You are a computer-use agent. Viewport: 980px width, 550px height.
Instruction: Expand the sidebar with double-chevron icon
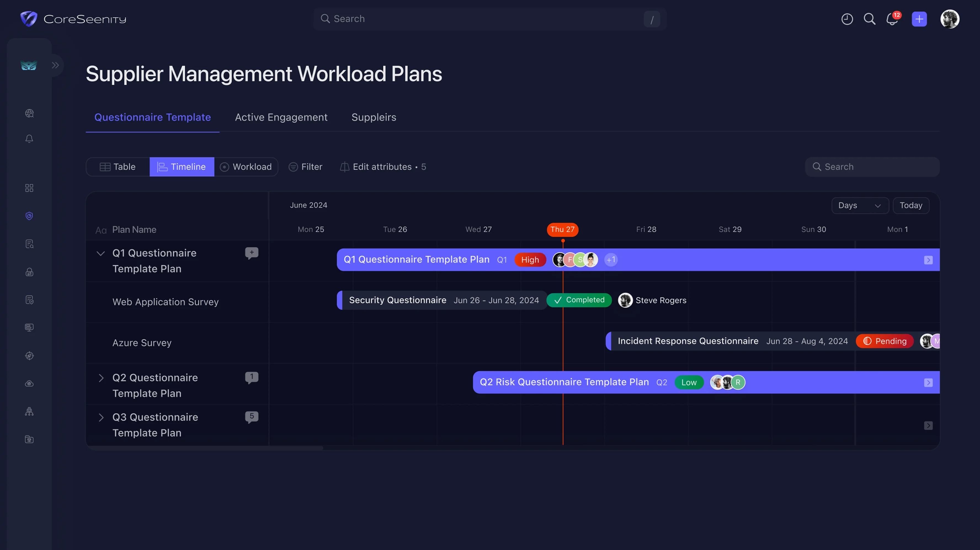point(55,65)
